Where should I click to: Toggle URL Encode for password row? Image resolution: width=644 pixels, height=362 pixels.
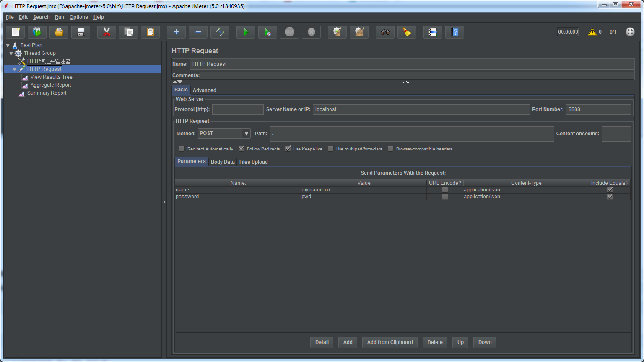pos(445,197)
